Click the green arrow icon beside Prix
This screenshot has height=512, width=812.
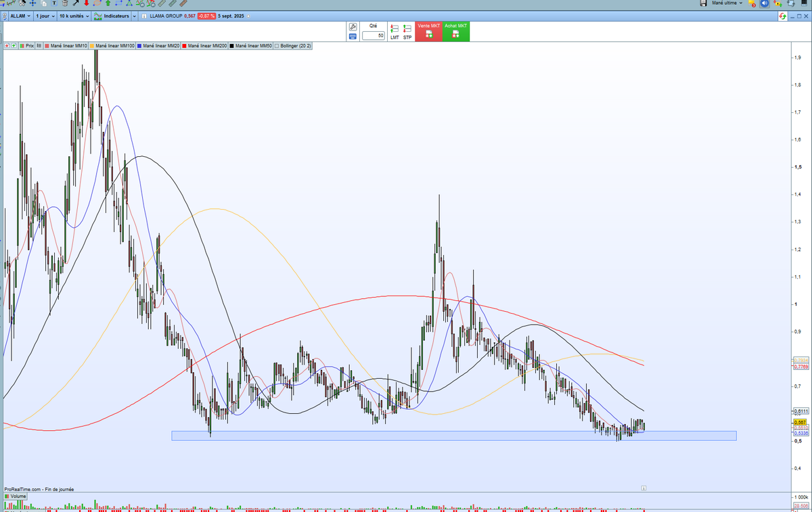[x=14, y=45]
